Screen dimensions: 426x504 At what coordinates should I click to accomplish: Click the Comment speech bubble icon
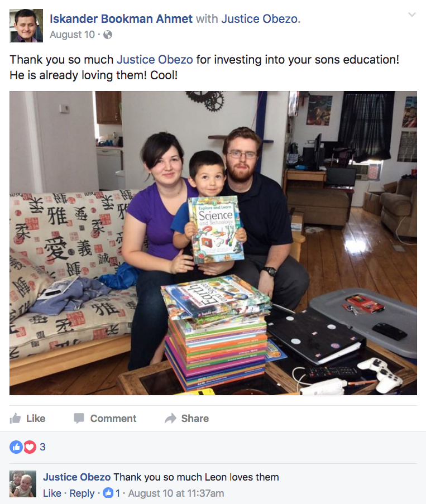[79, 418]
